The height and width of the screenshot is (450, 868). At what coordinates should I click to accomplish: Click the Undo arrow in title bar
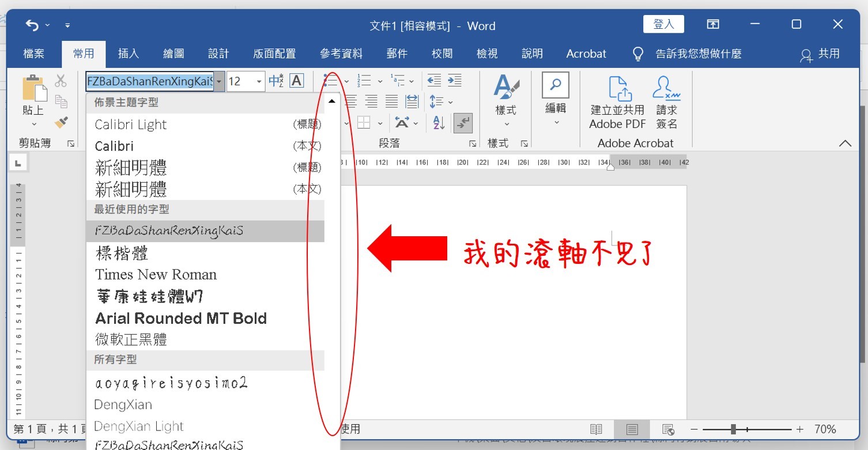32,25
